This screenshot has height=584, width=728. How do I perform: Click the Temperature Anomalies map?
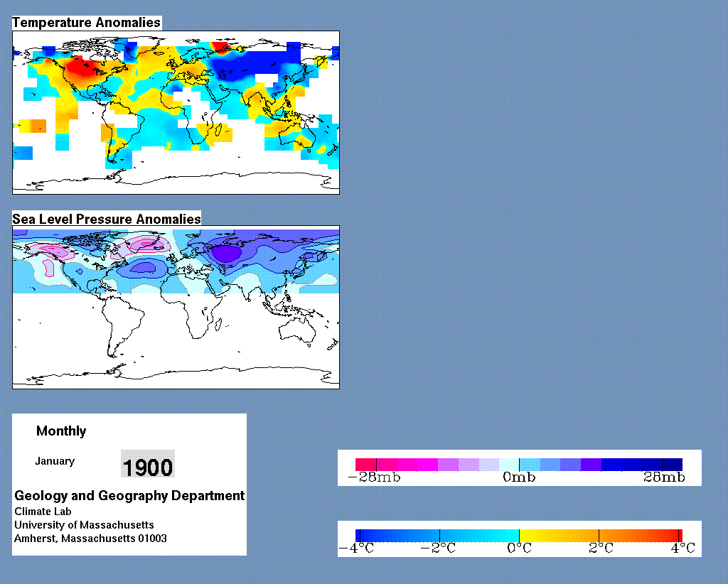coord(176,112)
